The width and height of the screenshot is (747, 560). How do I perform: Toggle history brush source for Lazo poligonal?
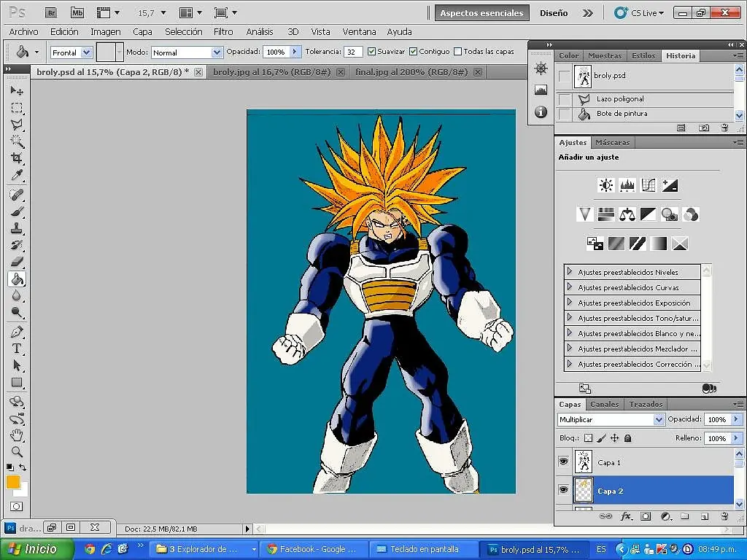(564, 99)
